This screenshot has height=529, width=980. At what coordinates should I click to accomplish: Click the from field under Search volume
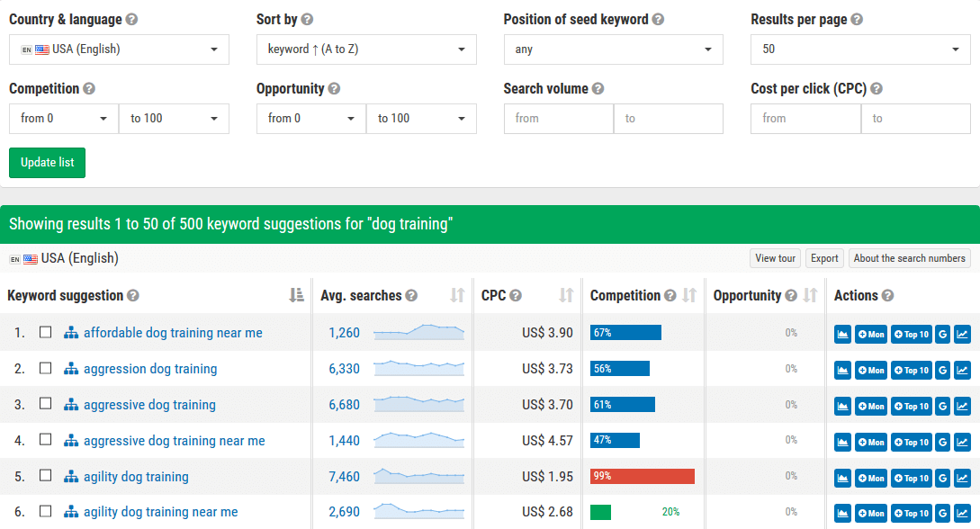click(558, 118)
